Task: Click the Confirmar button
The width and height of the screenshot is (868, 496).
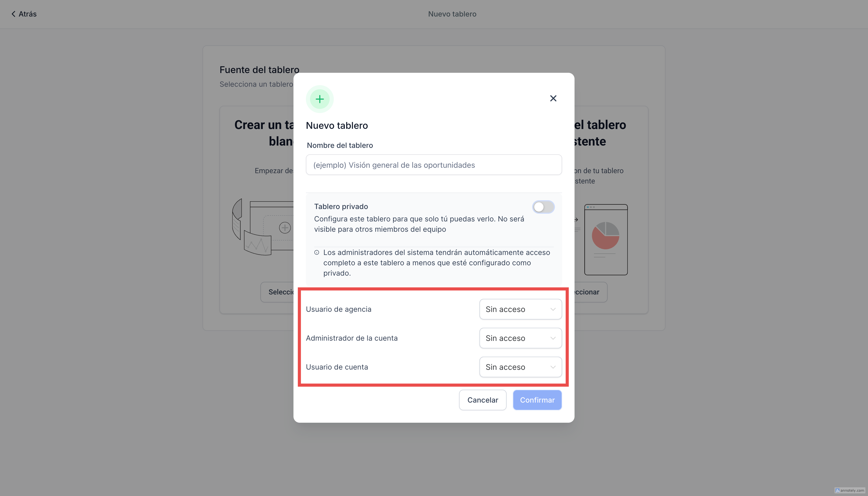Action: point(537,400)
